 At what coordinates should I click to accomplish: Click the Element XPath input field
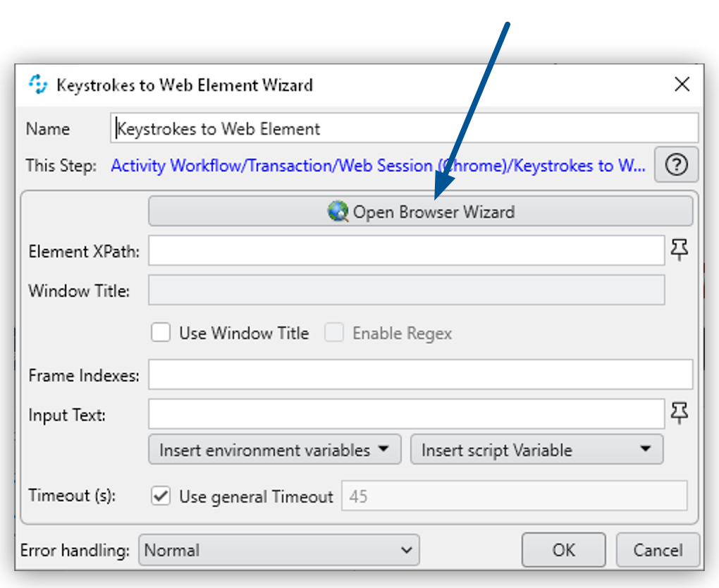pyautogui.click(x=405, y=250)
